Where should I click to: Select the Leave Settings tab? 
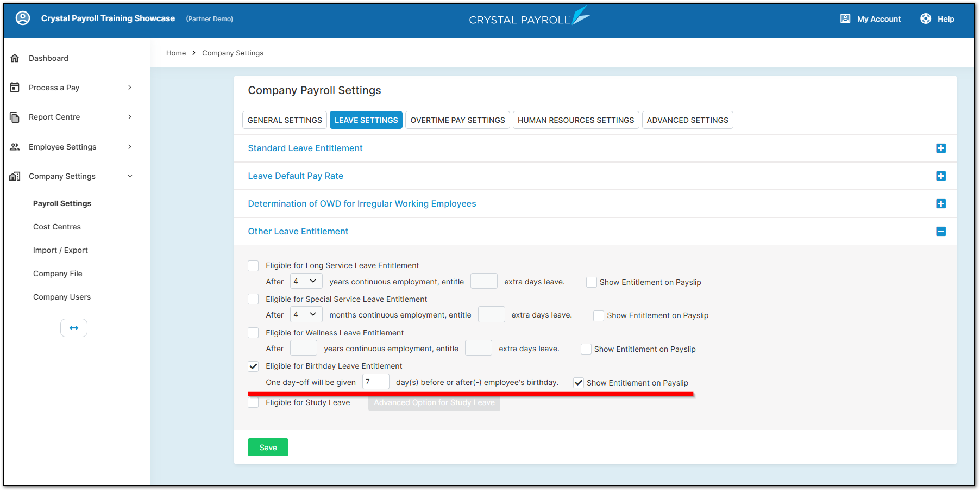pyautogui.click(x=366, y=120)
